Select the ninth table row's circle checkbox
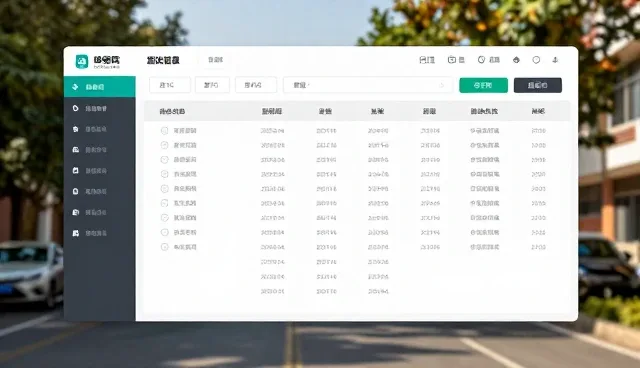Image resolution: width=640 pixels, height=368 pixels. (x=164, y=247)
